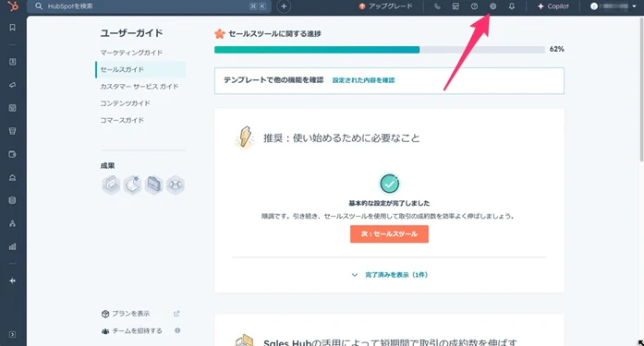
Task: Open the marketplace icon in top bar
Action: point(456,6)
